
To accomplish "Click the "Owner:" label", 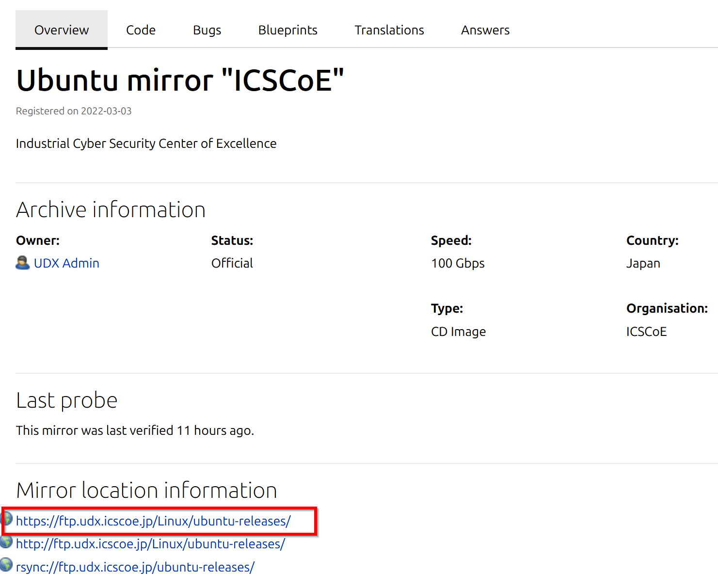I will [x=38, y=240].
